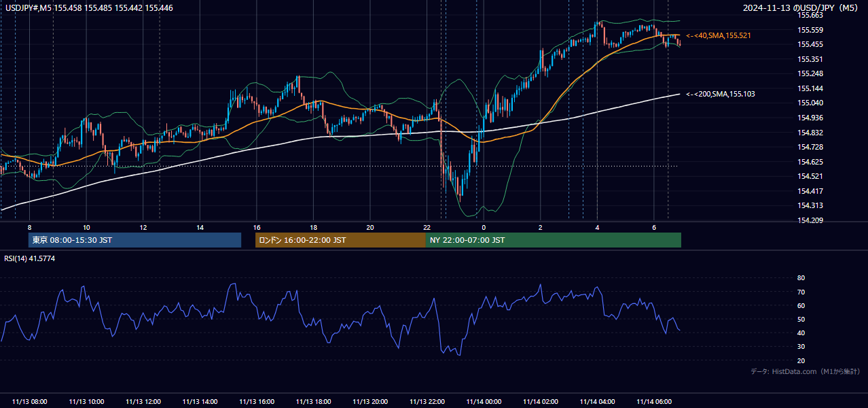This screenshot has height=408, width=868.
Task: Click price axis value 155.455
Action: click(810, 44)
